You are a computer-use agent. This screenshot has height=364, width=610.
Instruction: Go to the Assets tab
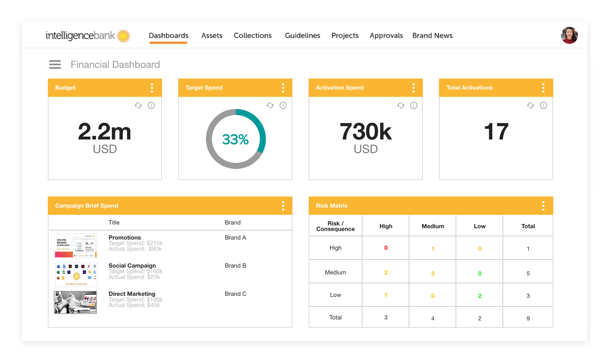(212, 36)
